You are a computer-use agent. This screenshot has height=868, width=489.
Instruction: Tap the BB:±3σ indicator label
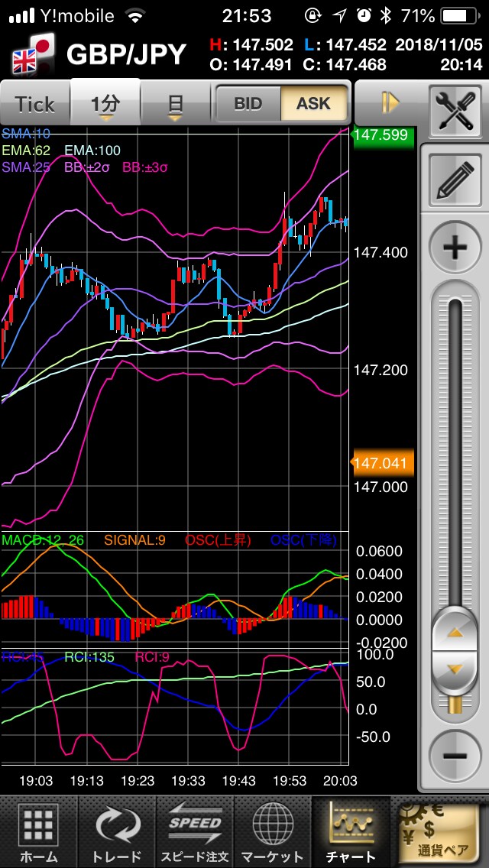(144, 167)
